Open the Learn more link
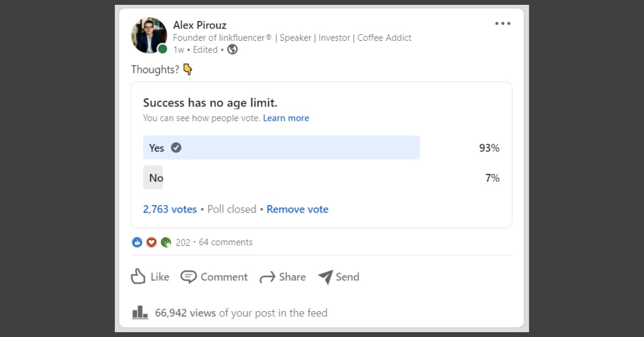Viewport: 644px width, 337px height. [x=286, y=118]
